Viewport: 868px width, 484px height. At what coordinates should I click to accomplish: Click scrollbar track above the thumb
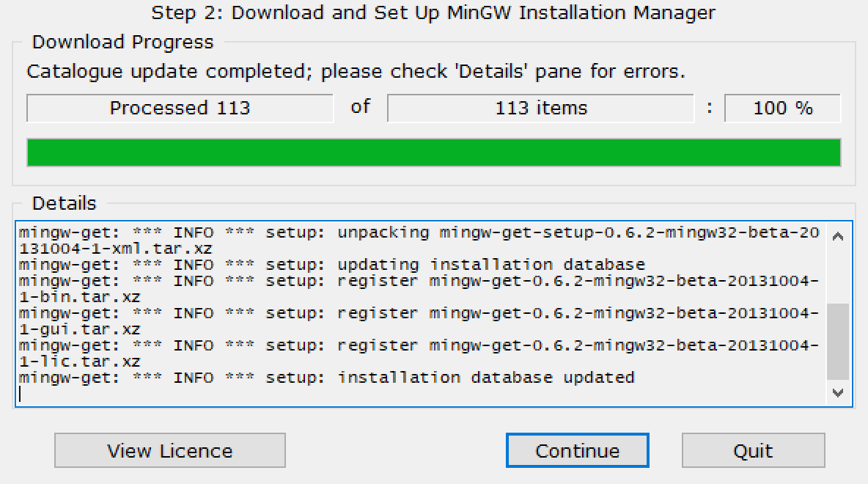pyautogui.click(x=837, y=276)
